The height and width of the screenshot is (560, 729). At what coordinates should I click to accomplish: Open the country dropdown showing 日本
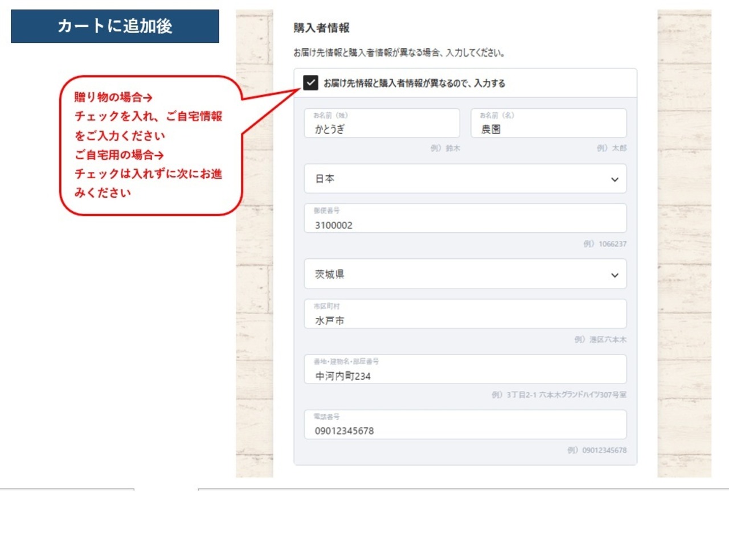coord(465,179)
